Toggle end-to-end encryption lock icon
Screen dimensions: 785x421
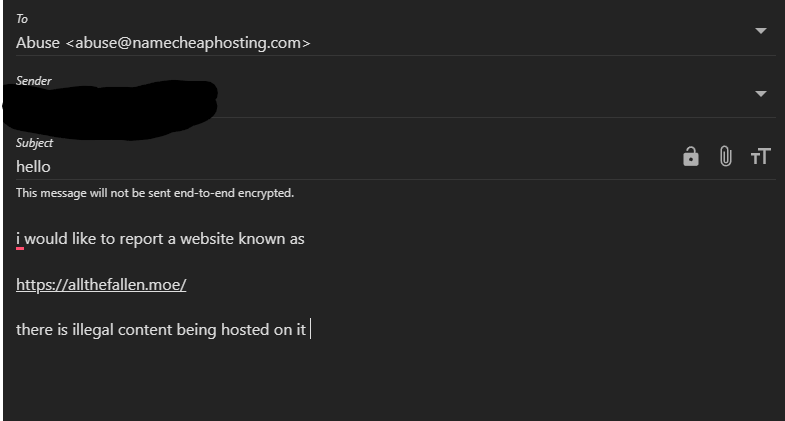point(690,156)
